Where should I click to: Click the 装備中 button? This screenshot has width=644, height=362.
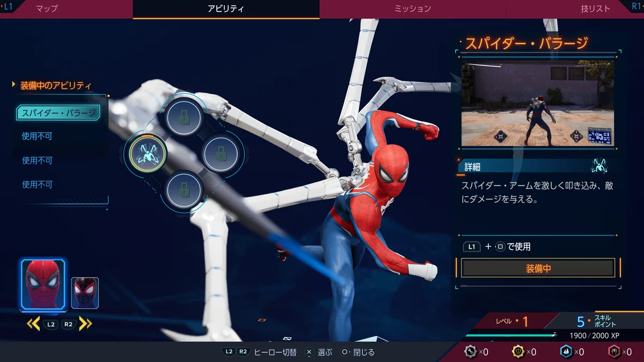click(538, 268)
